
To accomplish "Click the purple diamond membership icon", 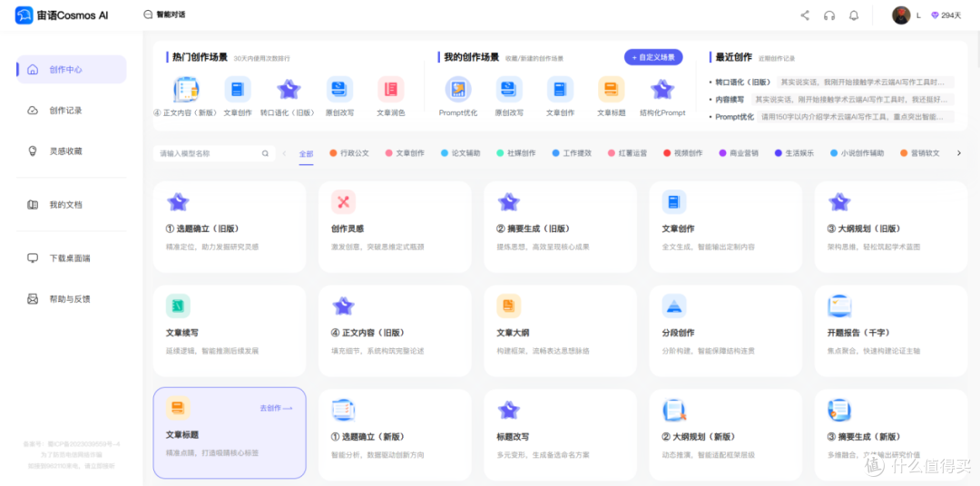I will pyautogui.click(x=935, y=15).
